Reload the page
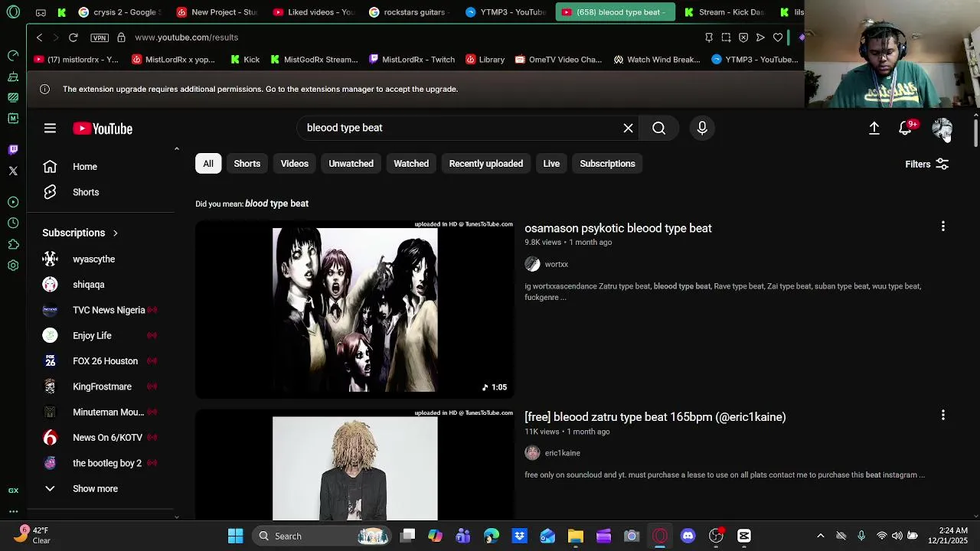This screenshot has width=980, height=551. coord(73,37)
